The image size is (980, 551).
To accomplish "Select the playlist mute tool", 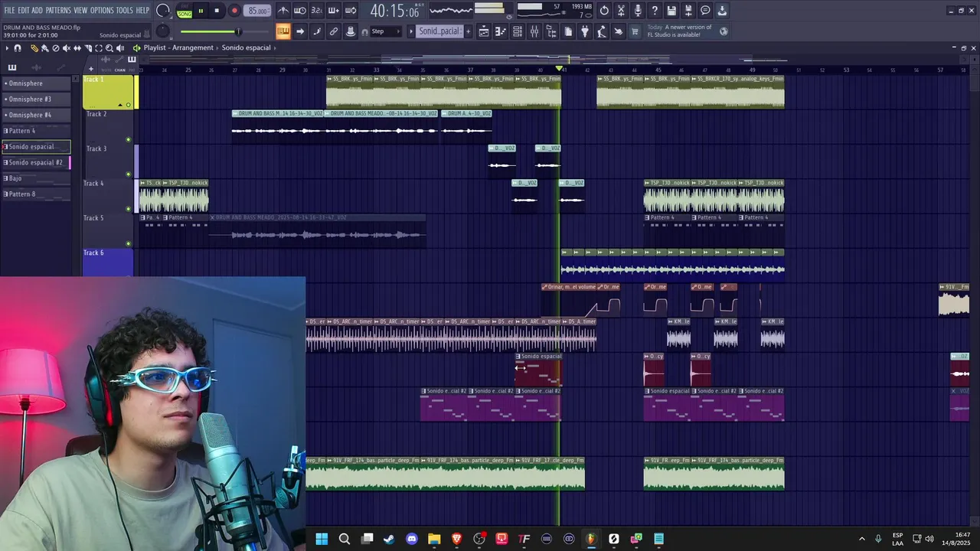I will (66, 47).
